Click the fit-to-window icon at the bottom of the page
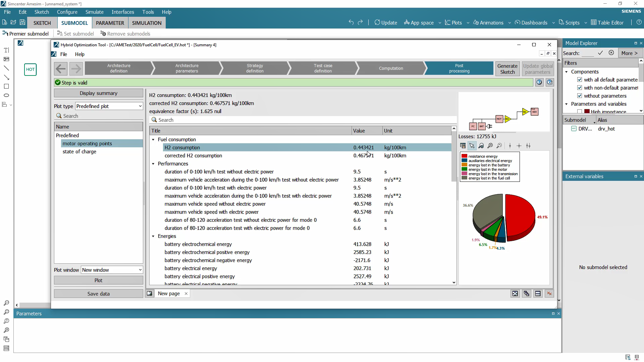 click(515, 293)
